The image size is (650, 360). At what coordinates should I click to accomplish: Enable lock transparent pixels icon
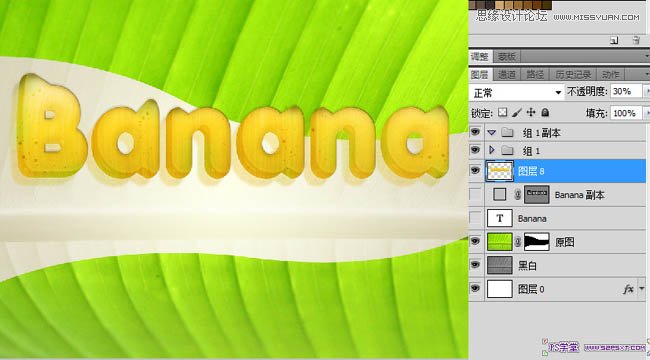(502, 112)
